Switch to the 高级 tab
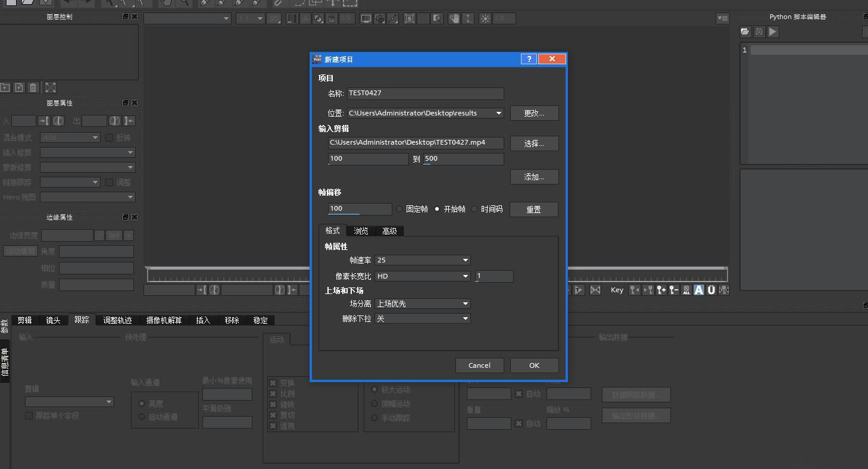 389,231
